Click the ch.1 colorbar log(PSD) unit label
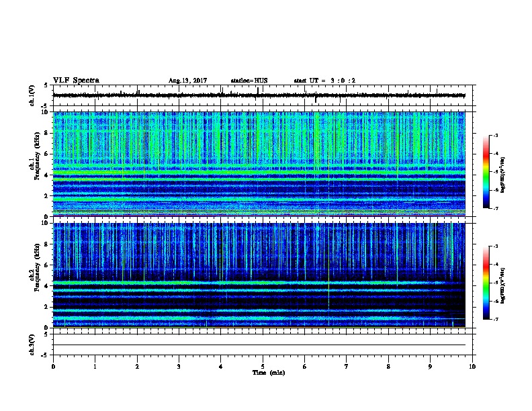The height and width of the screenshot is (411, 532). [503, 175]
